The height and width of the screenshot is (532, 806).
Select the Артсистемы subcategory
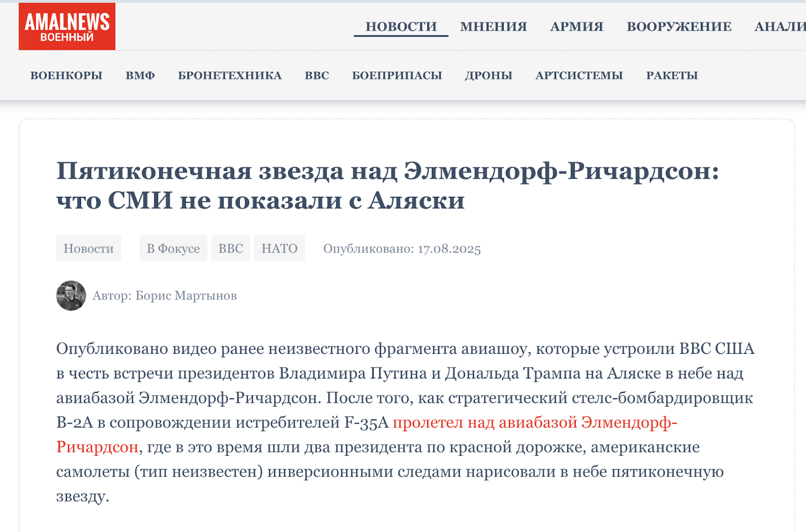coord(579,75)
